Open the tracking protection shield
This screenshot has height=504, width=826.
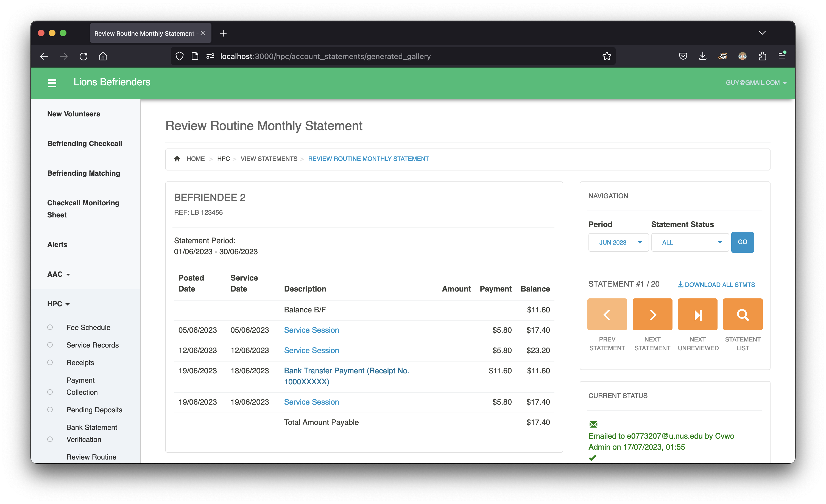179,56
